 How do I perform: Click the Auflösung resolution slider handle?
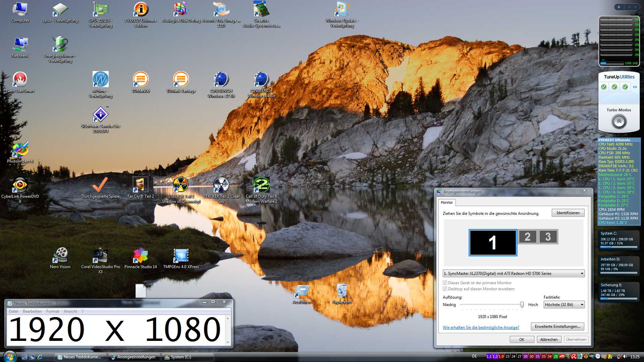point(522,304)
